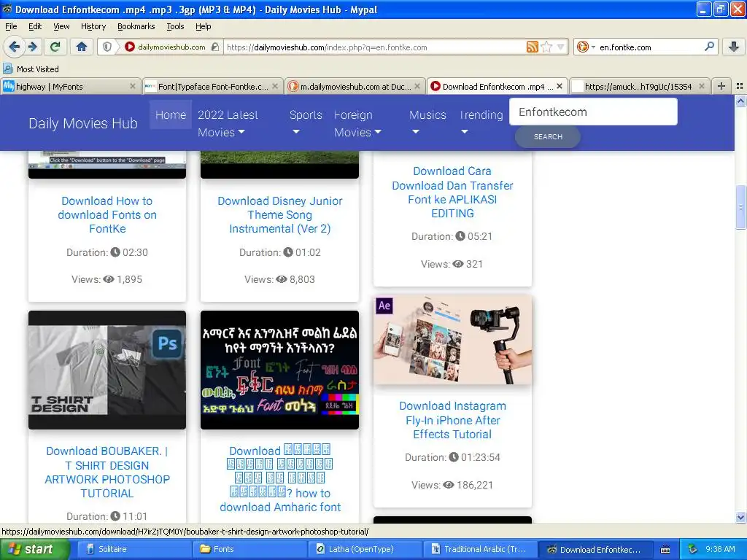Viewport: 747px width, 560px height.
Task: Click the RSS feed icon in address bar
Action: 532,47
